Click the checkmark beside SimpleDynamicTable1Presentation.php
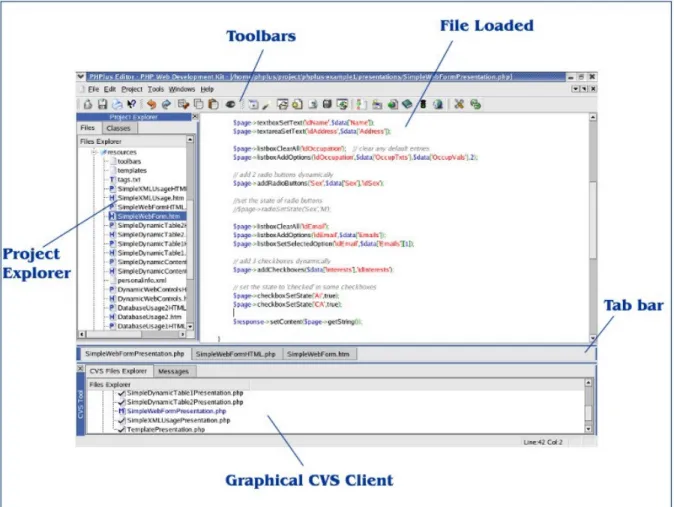This screenshot has width=674, height=507. coord(121,393)
